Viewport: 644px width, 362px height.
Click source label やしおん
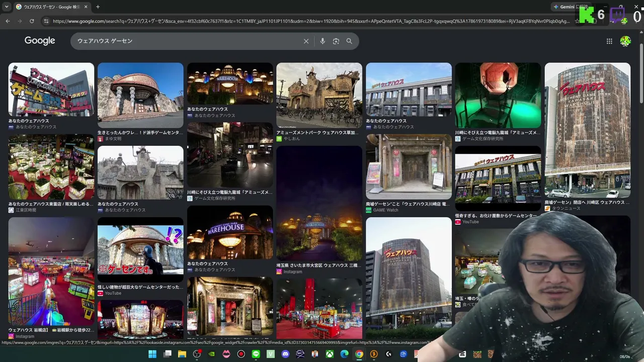coord(292,139)
